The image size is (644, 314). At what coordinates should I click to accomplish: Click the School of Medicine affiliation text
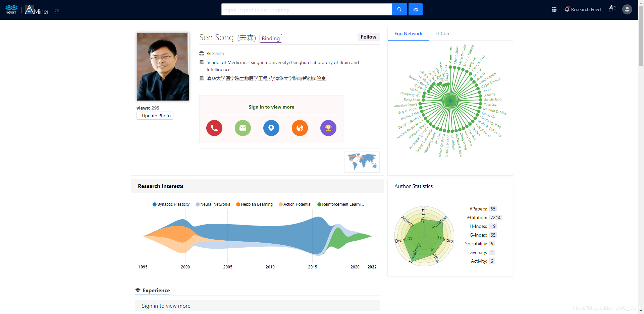point(283,66)
